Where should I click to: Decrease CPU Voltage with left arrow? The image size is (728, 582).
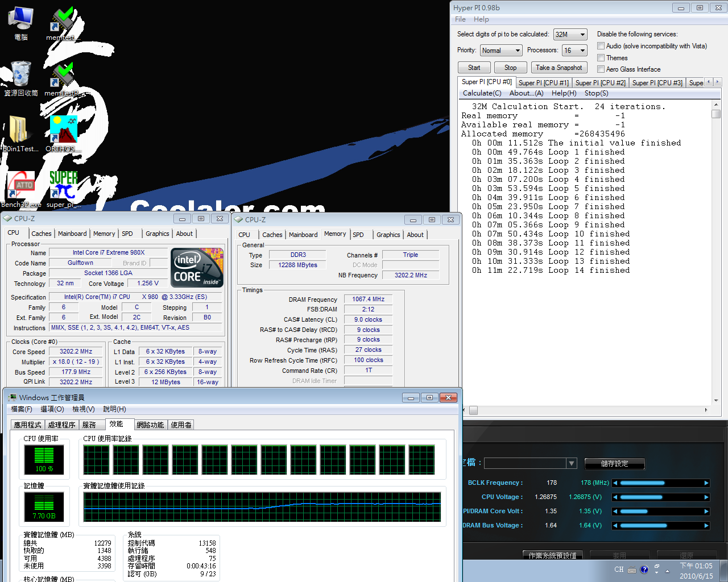[615, 497]
